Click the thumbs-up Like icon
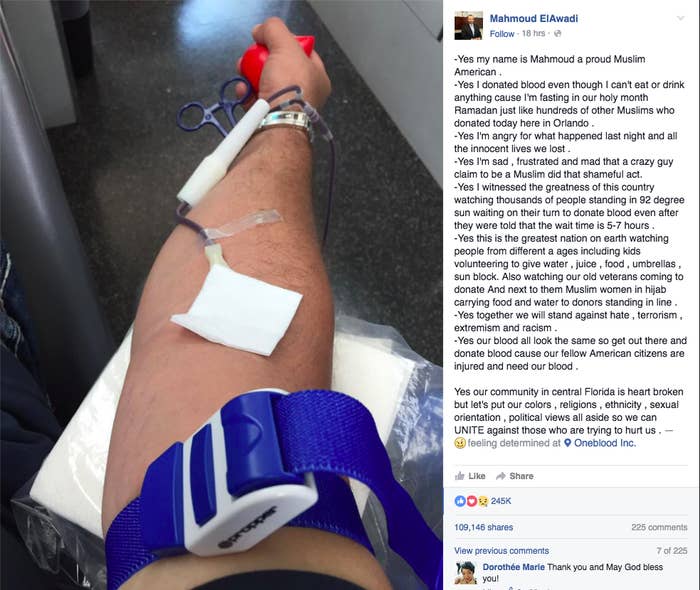Viewport: 700px width, 590px height. tap(459, 476)
